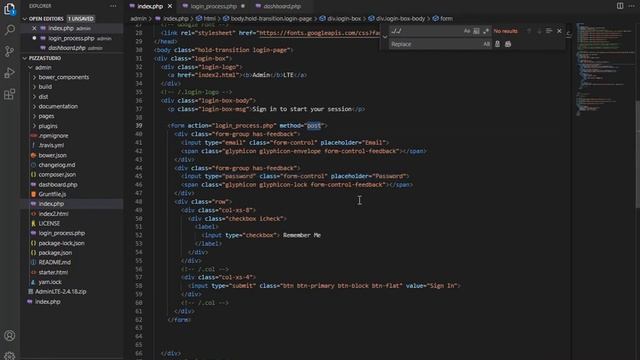Open the Explorer view in activity bar
Screen dimensions: 640x360
coord(9,9)
